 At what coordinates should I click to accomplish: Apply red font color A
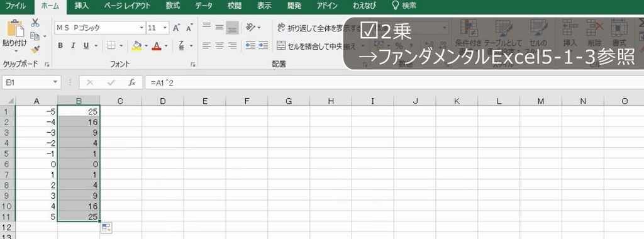(x=157, y=45)
